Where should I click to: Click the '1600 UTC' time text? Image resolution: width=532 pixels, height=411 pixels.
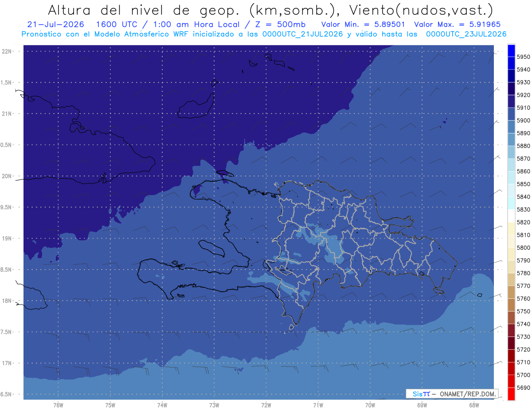coord(116,24)
